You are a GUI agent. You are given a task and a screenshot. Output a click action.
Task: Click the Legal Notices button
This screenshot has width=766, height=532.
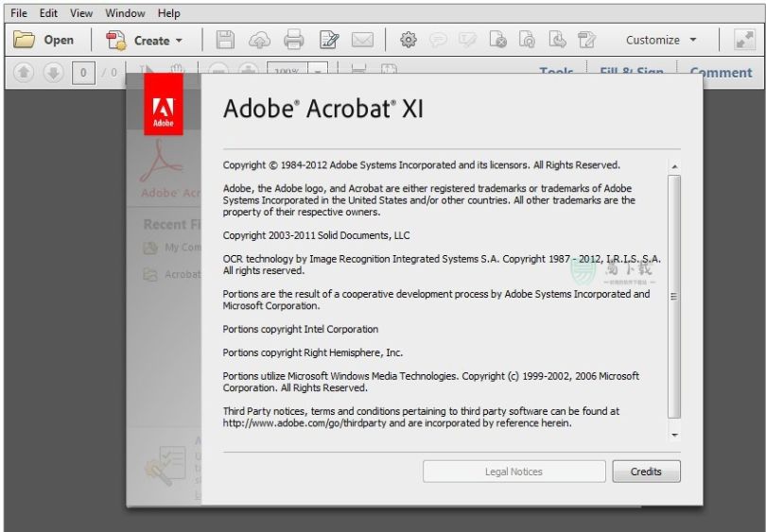[x=514, y=472]
